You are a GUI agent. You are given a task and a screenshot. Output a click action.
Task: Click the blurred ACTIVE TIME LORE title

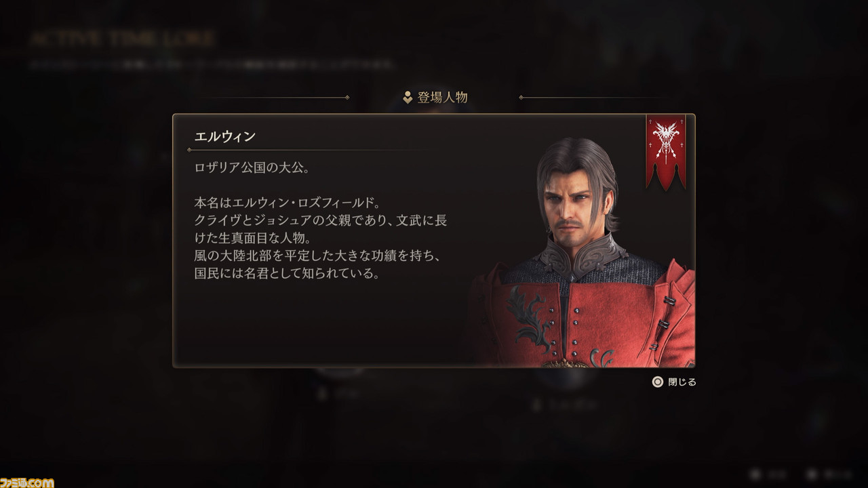click(122, 39)
